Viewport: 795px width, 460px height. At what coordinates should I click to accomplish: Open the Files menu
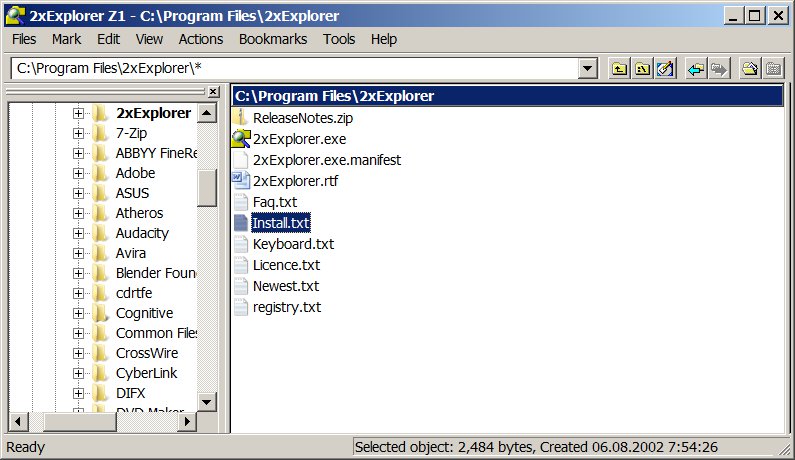pos(24,39)
